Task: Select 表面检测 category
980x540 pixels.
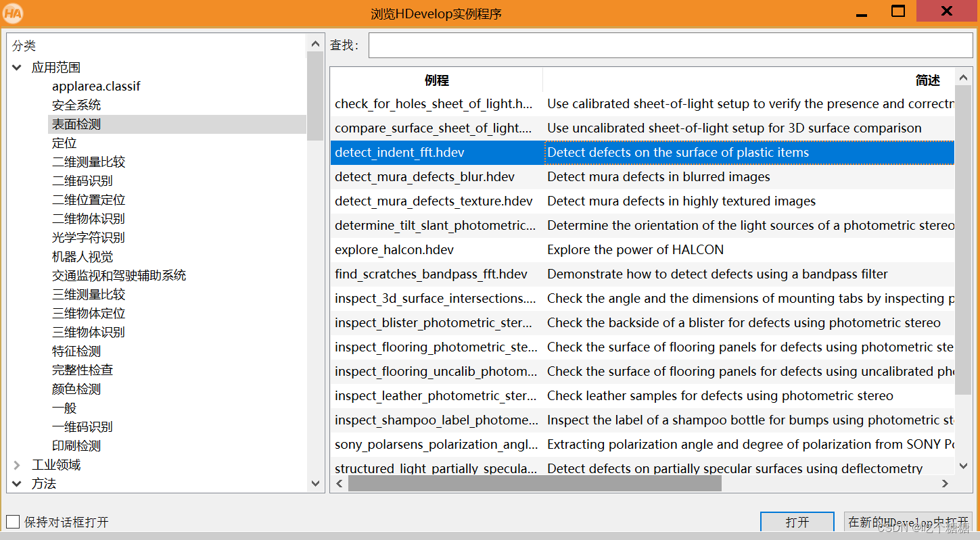Action: [76, 124]
